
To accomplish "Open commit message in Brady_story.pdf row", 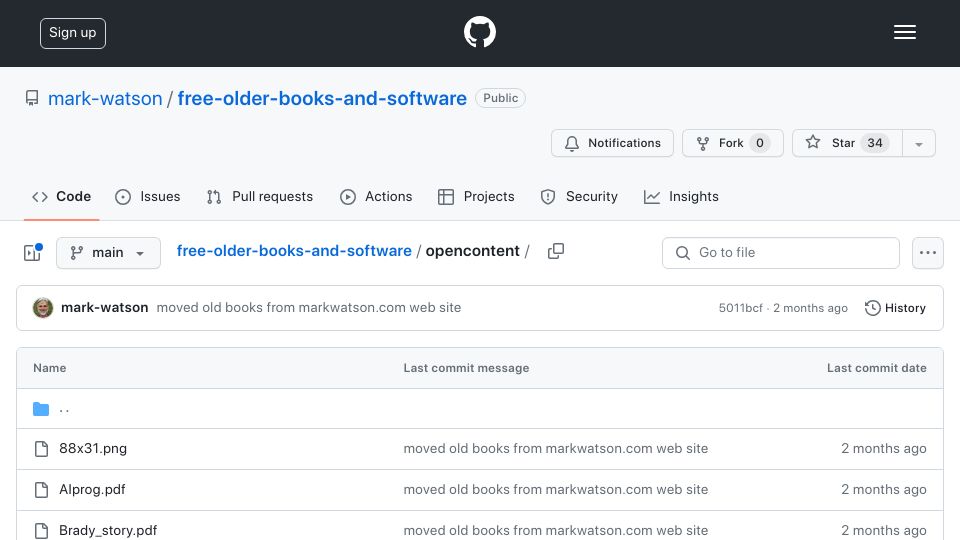I will 555,531.
